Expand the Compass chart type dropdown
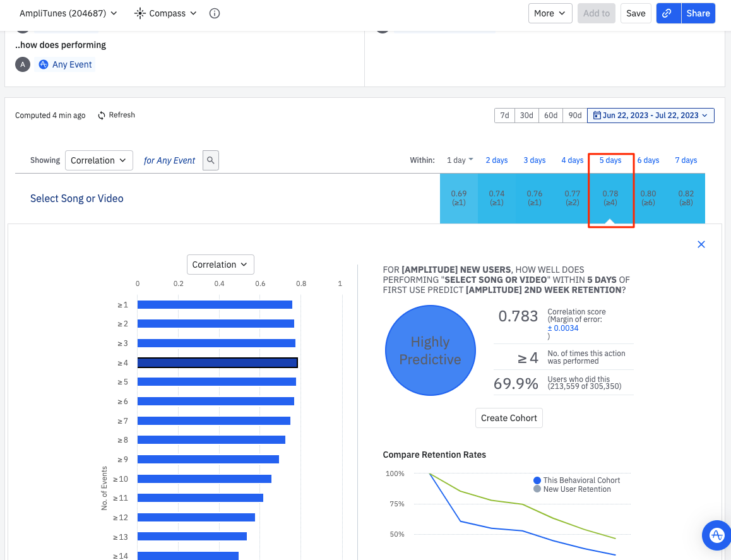731x560 pixels. coord(166,13)
